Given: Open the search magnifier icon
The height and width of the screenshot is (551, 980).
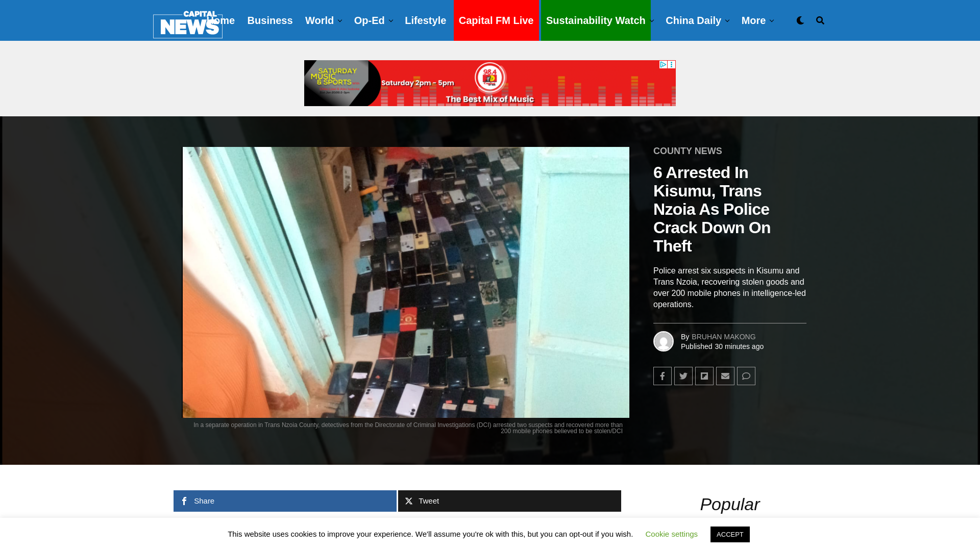Looking at the screenshot, I should pos(820,20).
